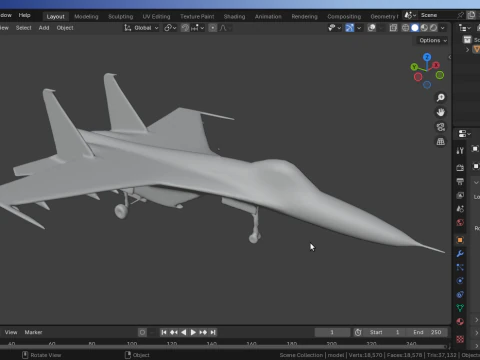Switch to the Animation workspace tab
This screenshot has height=360, width=480.
pos(268,16)
